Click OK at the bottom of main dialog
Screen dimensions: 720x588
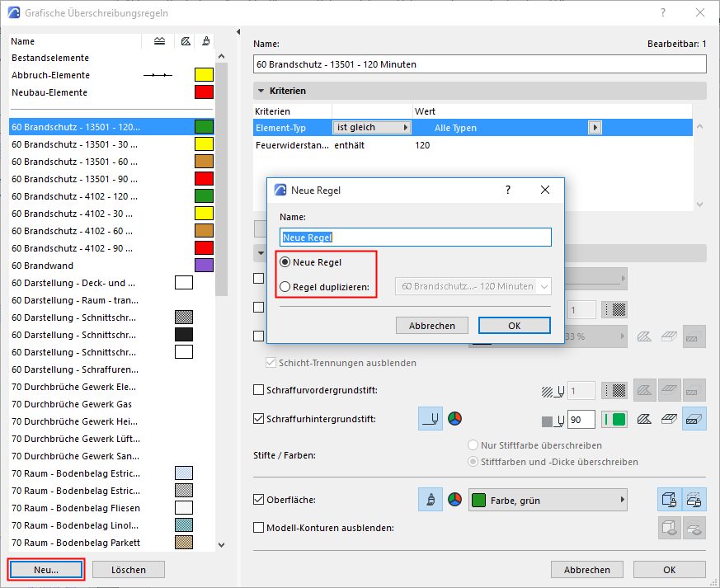click(669, 570)
